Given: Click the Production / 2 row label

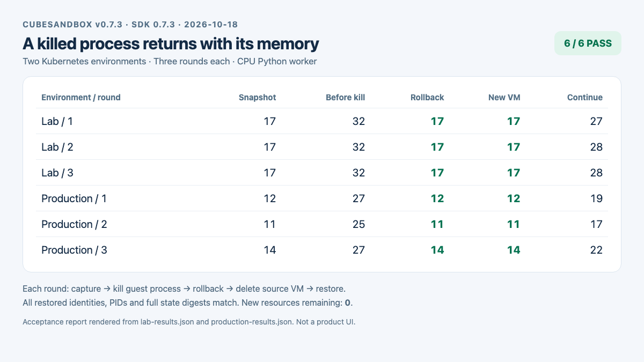Looking at the screenshot, I should tap(74, 224).
